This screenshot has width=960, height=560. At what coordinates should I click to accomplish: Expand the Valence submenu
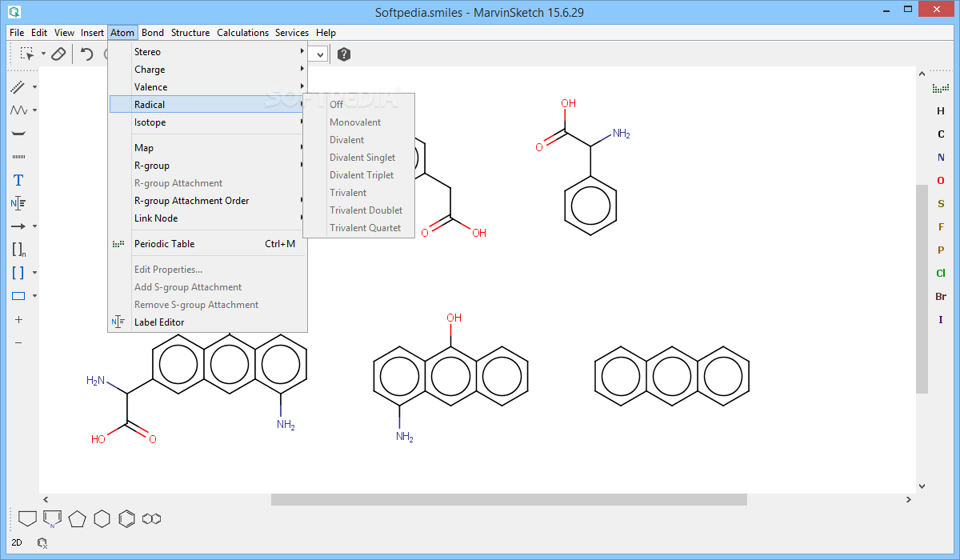click(208, 87)
